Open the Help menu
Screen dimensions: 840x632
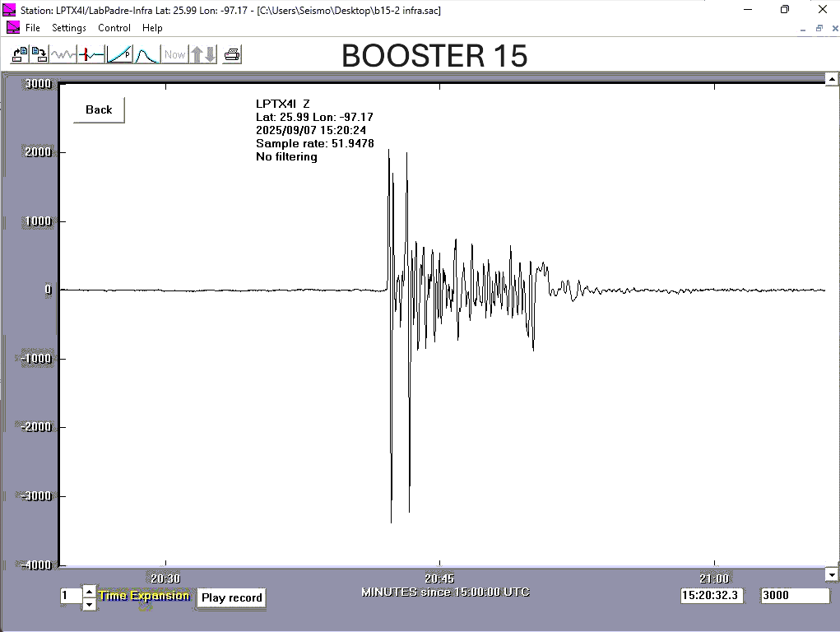(x=152, y=28)
